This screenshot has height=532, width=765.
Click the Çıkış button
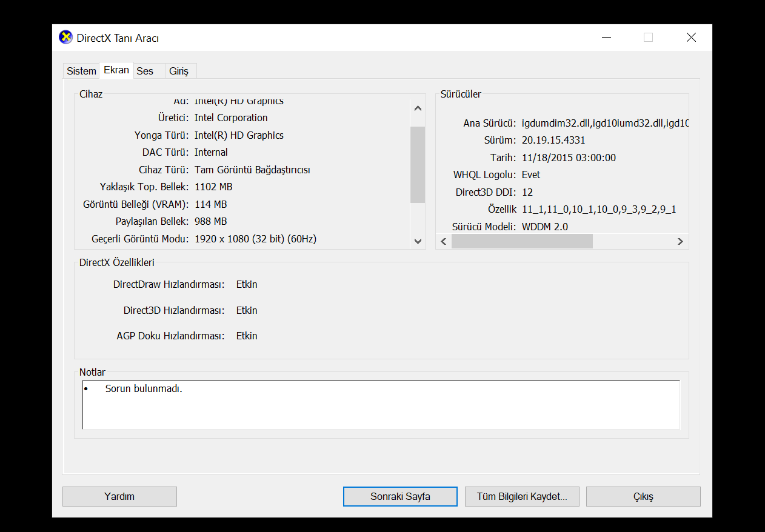click(x=643, y=496)
